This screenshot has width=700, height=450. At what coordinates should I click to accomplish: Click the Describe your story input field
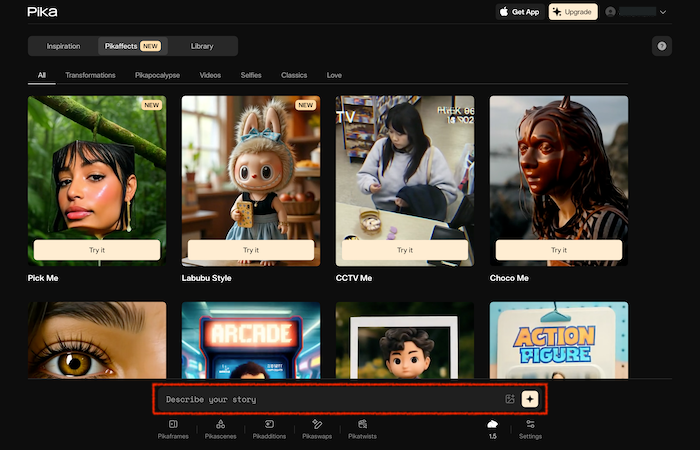click(x=330, y=399)
